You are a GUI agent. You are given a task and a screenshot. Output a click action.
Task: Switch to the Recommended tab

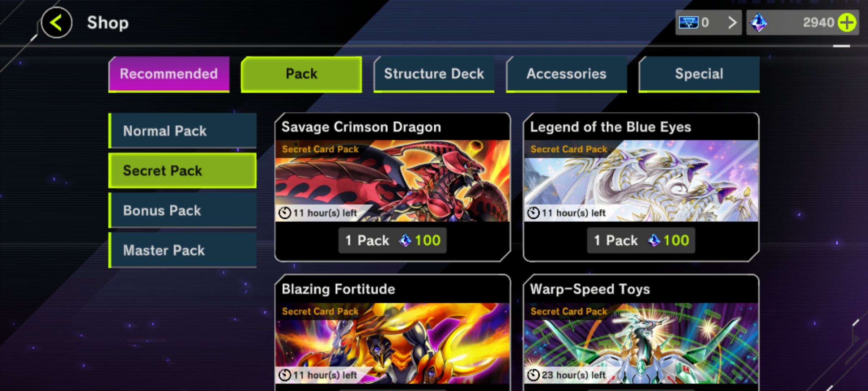169,74
